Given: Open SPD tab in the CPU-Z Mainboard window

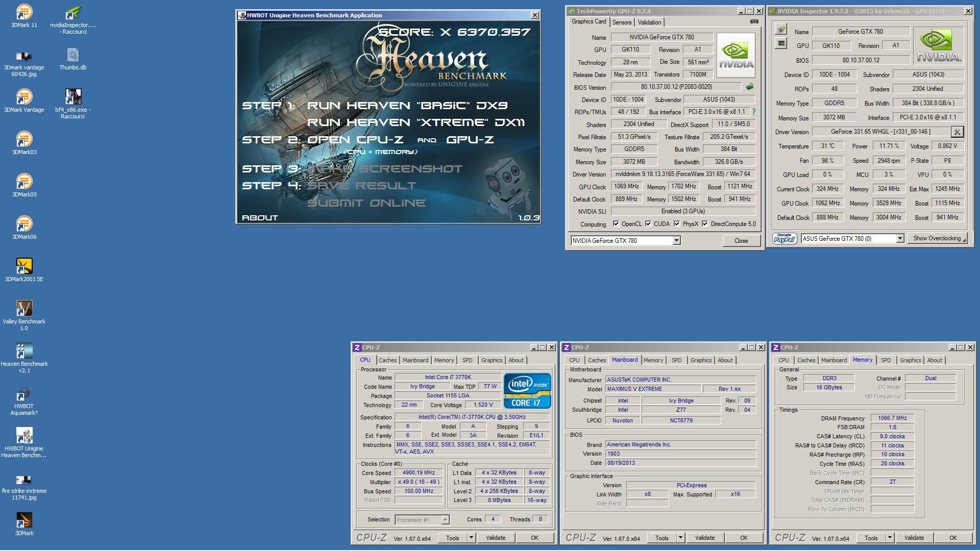Looking at the screenshot, I should click(x=676, y=360).
